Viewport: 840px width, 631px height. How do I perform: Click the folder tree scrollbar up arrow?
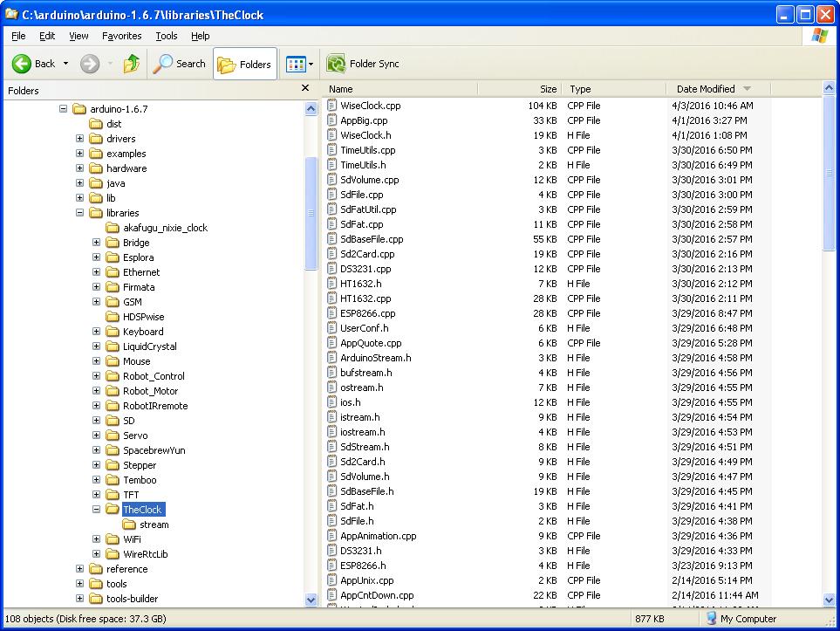tap(311, 109)
